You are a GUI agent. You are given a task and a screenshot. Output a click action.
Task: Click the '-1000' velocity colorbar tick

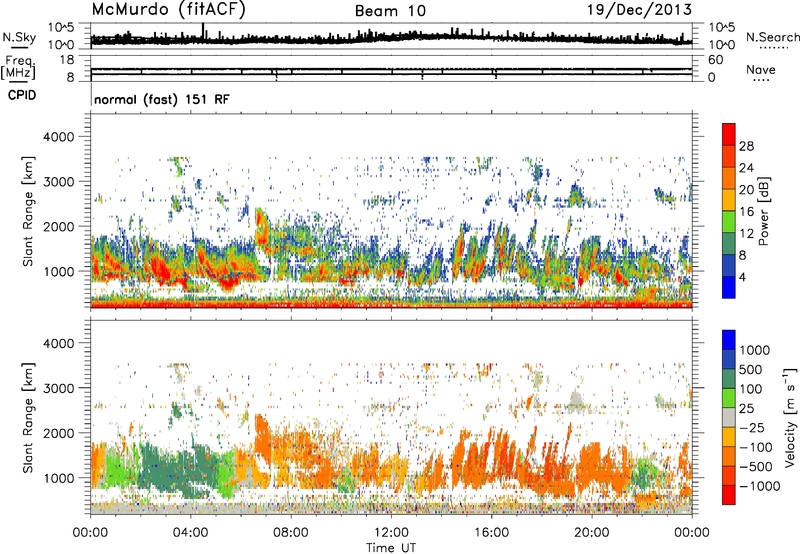760,486
